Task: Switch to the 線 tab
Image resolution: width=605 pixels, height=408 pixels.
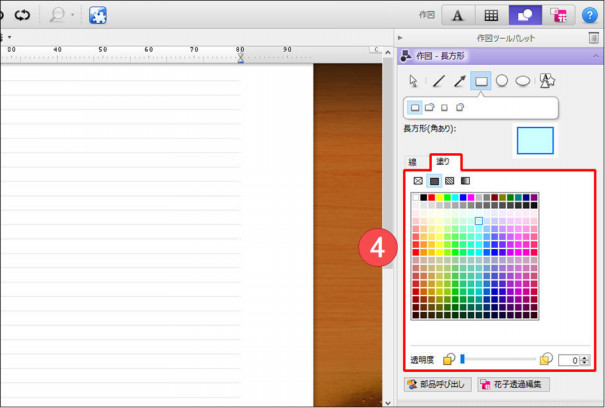Action: 413,162
